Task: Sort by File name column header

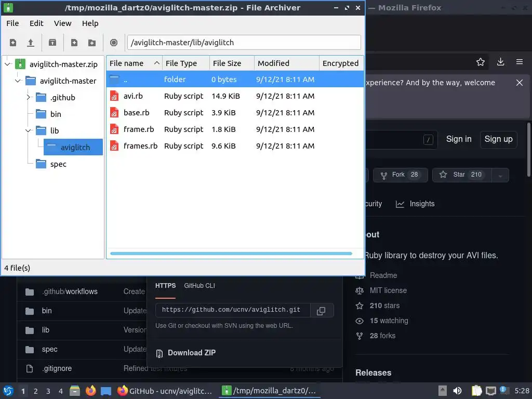Action: (134, 63)
